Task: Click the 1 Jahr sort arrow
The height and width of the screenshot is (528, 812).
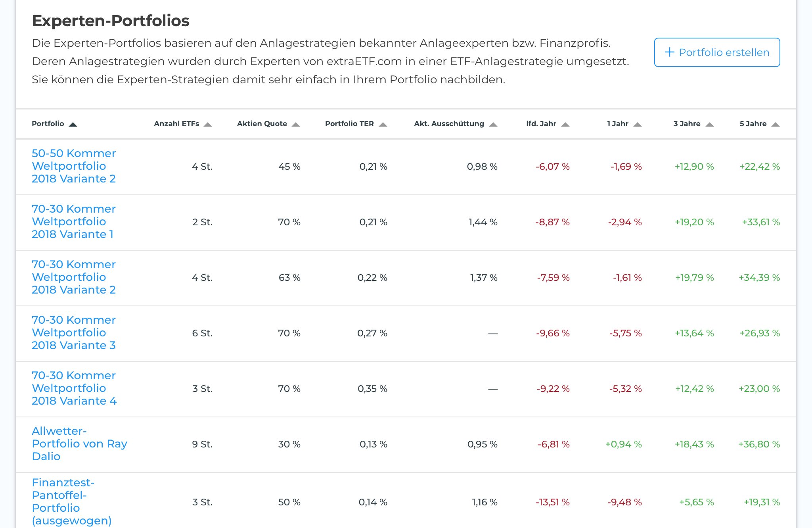Action: [x=638, y=125]
